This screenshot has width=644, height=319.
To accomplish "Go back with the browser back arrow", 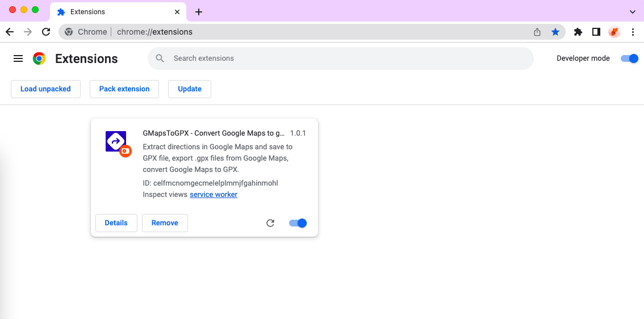I will tap(10, 32).
